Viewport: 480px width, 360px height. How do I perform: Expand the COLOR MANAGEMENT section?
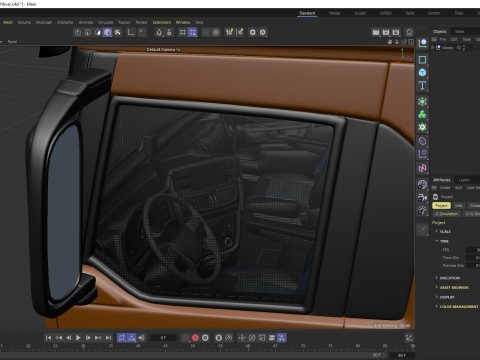pos(437,306)
